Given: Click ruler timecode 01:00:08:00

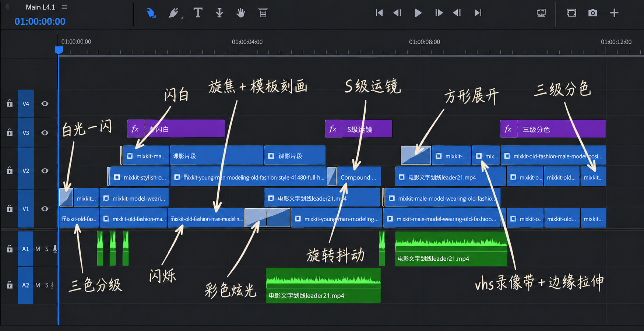Looking at the screenshot, I should pos(424,42).
